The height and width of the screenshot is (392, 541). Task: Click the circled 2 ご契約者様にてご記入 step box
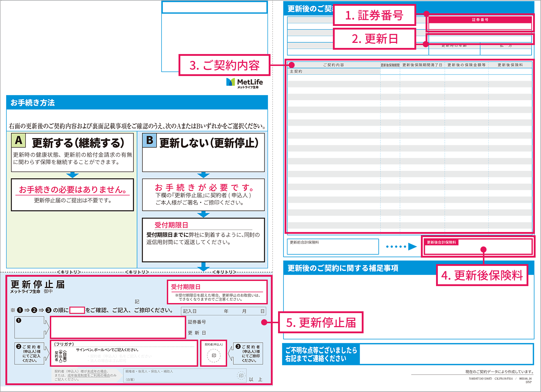point(30,353)
